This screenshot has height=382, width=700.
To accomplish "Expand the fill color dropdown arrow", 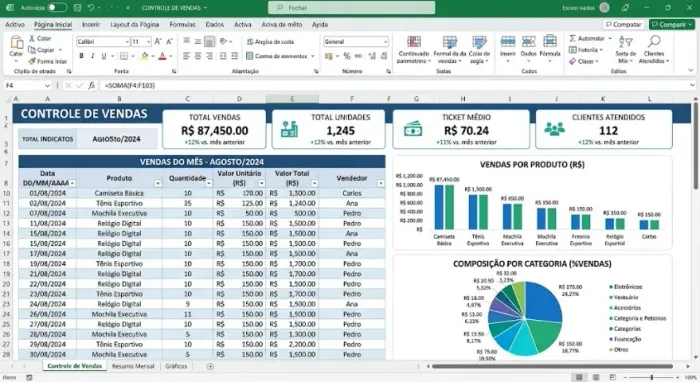I will coord(152,56).
